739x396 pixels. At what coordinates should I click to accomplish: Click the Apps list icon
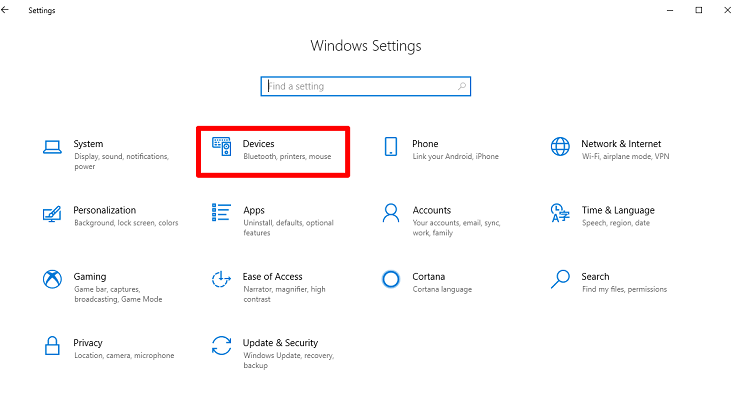click(x=221, y=212)
